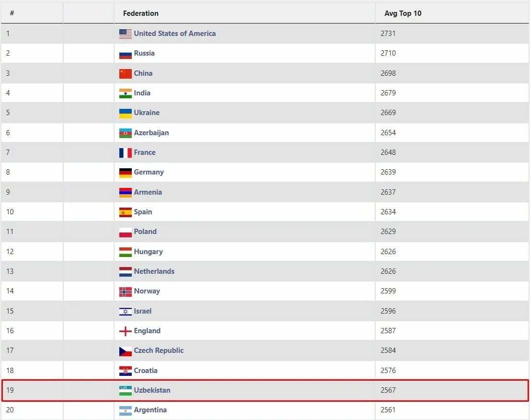The height and width of the screenshot is (420, 530).
Task: Click the United States flag icon
Action: [x=126, y=34]
